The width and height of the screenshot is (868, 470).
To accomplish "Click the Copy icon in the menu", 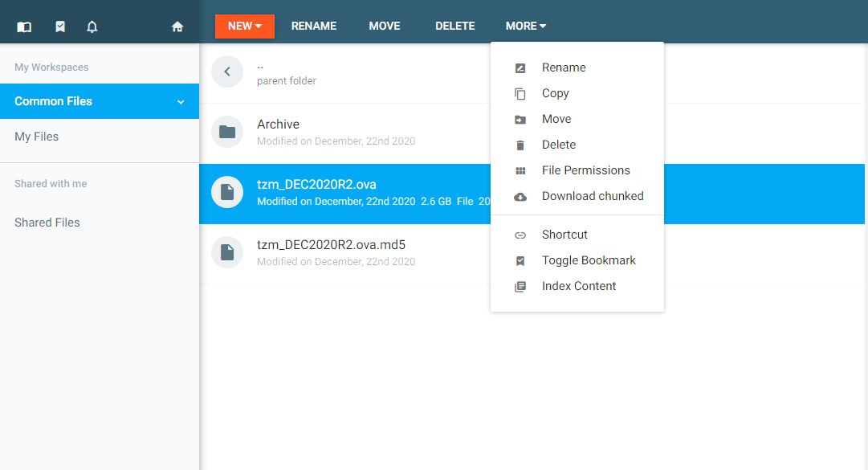I will (520, 93).
